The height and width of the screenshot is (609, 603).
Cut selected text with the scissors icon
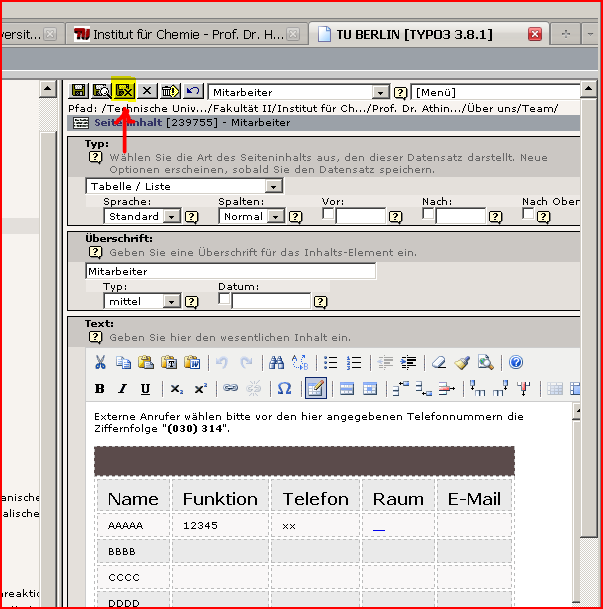100,362
